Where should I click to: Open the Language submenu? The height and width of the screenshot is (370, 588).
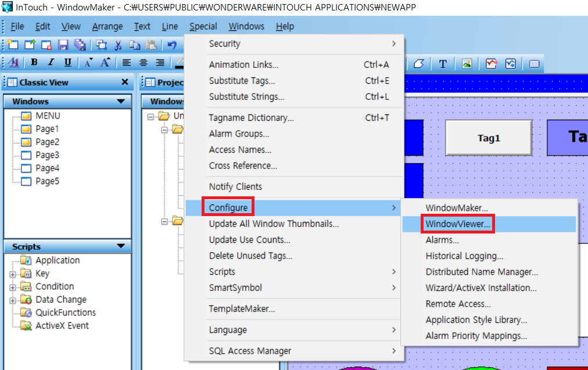[294, 330]
